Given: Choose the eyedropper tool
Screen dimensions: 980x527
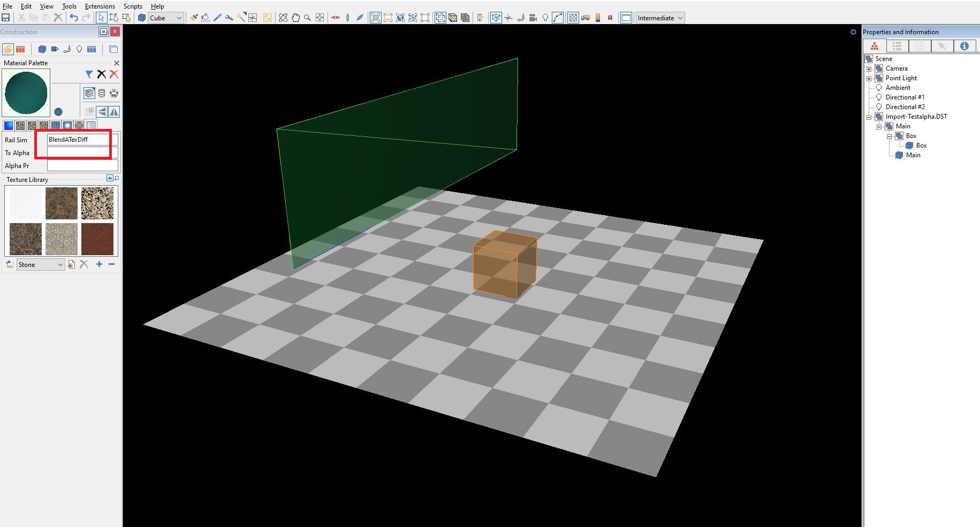Looking at the screenshot, I should pyautogui.click(x=217, y=18).
